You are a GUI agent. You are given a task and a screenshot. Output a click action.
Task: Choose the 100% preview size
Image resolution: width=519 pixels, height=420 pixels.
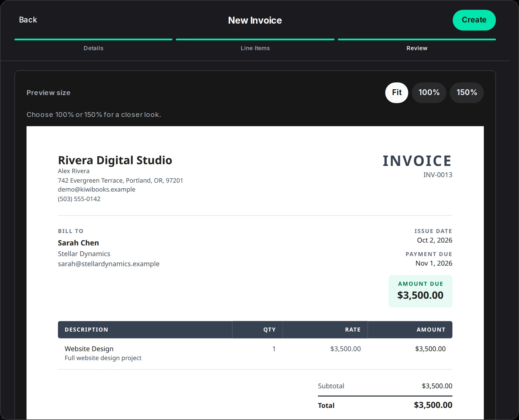(x=429, y=92)
